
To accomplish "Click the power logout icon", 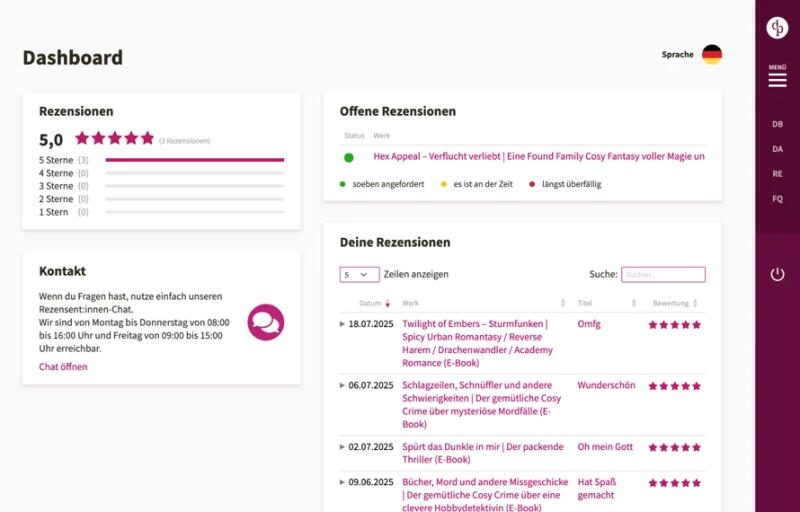I will click(x=777, y=274).
